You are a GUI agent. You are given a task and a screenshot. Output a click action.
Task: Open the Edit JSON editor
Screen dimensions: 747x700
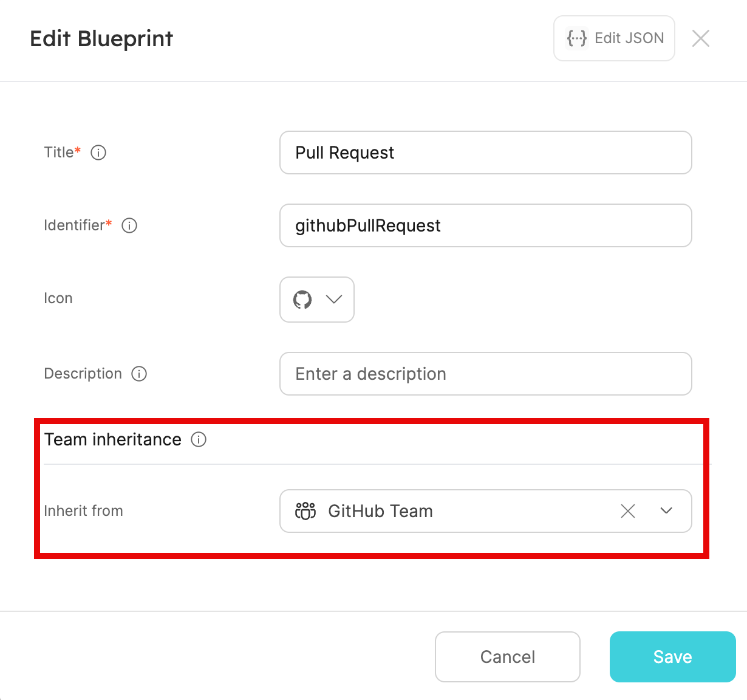(614, 38)
